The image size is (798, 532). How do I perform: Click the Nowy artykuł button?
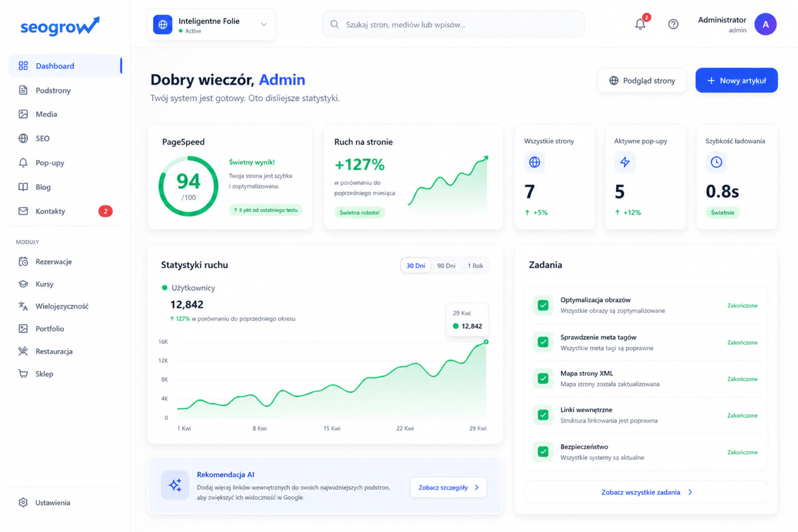pyautogui.click(x=737, y=80)
